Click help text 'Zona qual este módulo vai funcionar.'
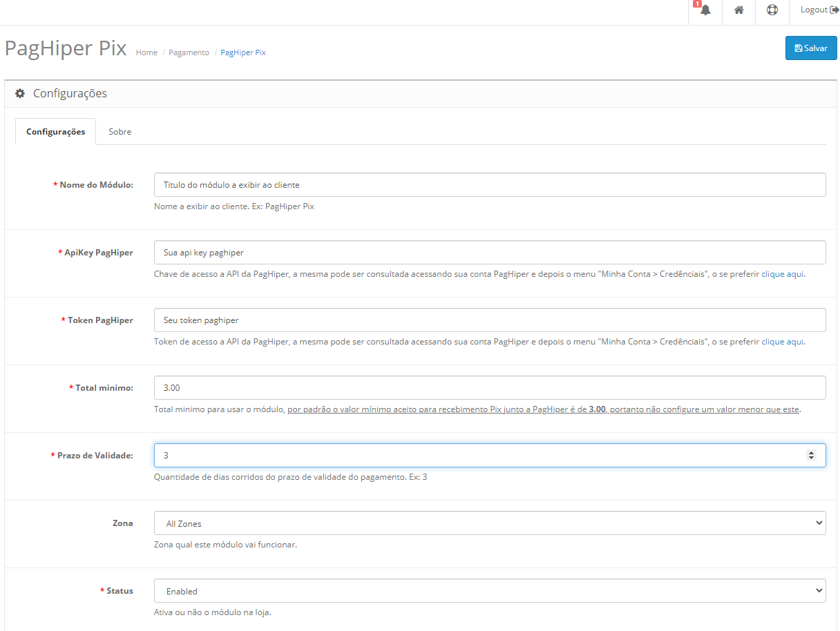Viewport: 840px width, 631px height. pos(225,545)
